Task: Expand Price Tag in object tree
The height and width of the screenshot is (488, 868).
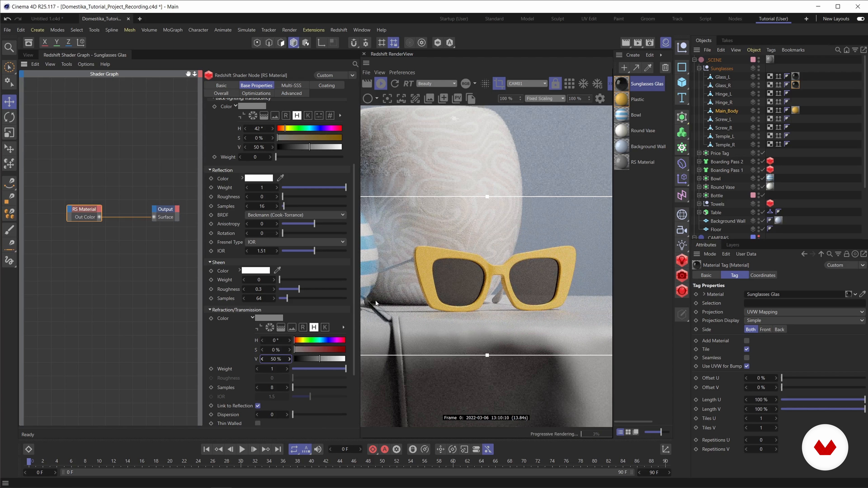Action: click(699, 153)
